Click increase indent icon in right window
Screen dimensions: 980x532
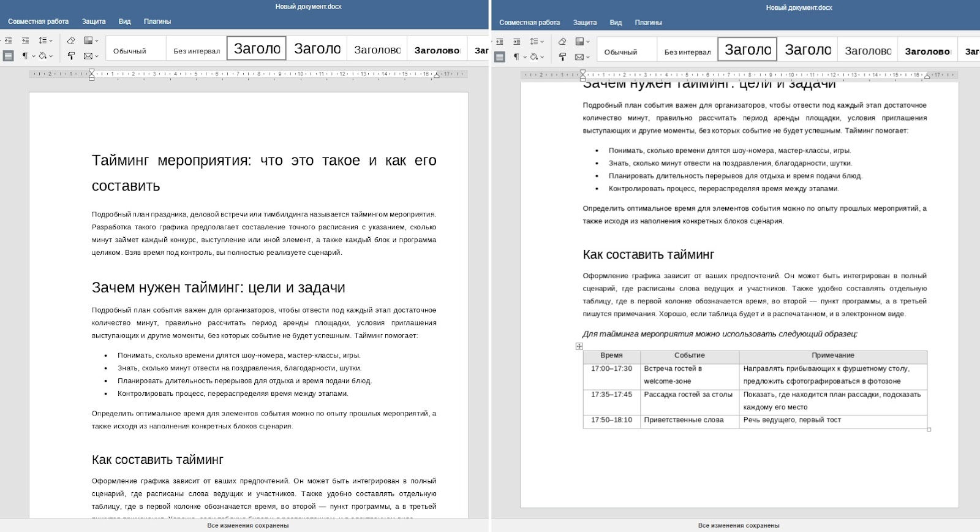[516, 42]
